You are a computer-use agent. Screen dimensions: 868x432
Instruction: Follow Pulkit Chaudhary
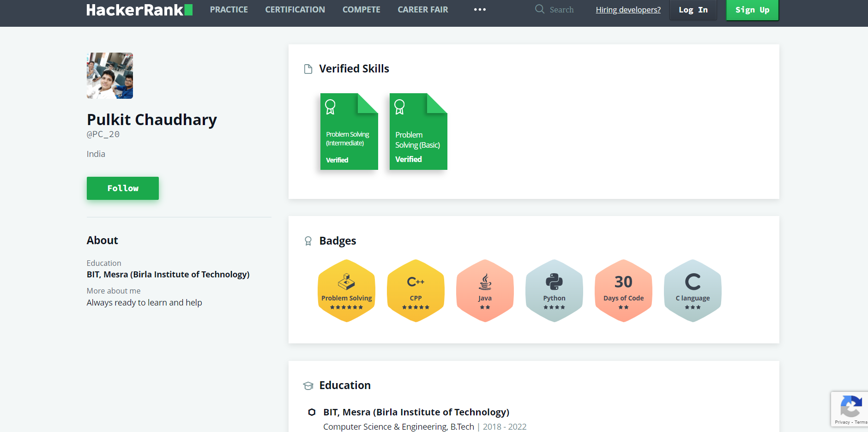click(x=123, y=188)
